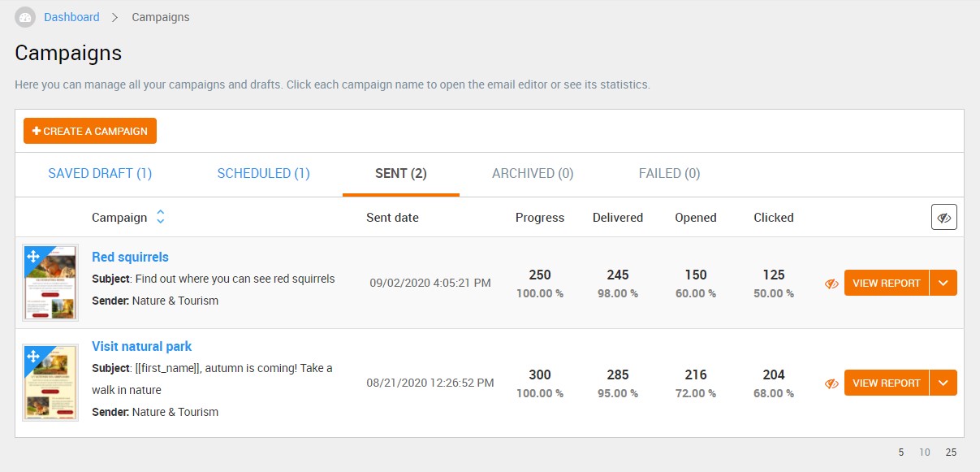Screen dimensions: 980x472
Task: Open the Scheduled tab
Action: coord(263,173)
